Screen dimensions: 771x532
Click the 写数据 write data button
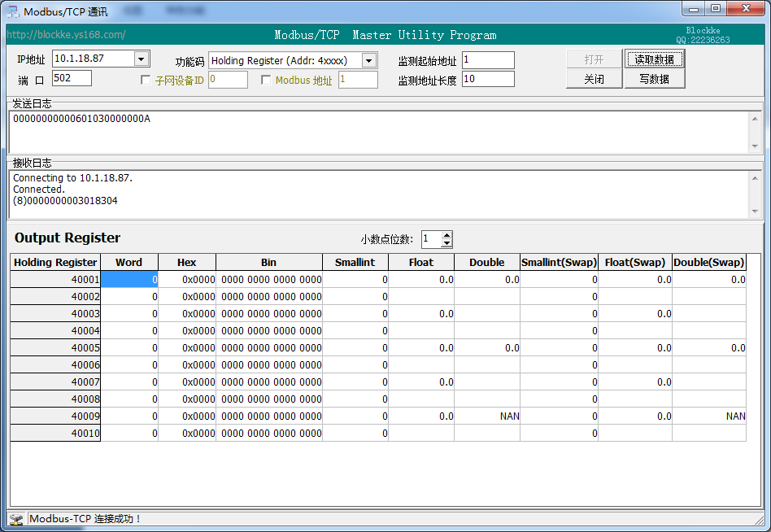pos(654,79)
